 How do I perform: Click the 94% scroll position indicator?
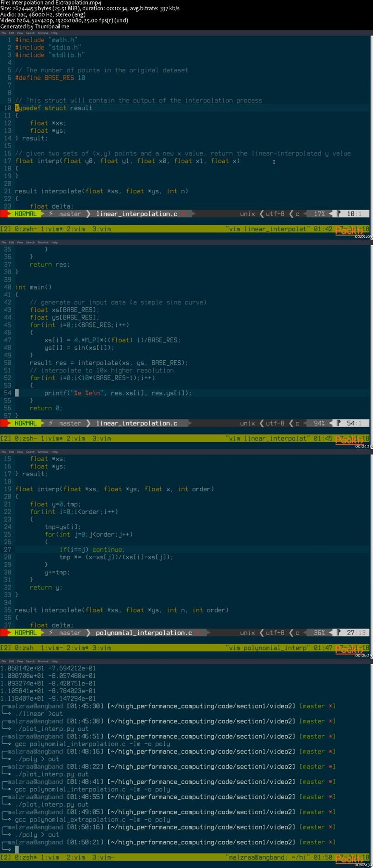(319, 423)
